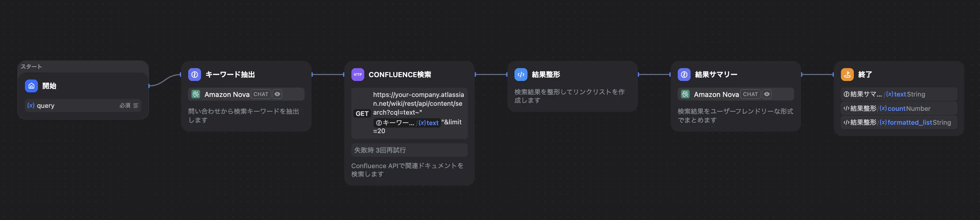Click Amazon Nova model icon in 結果サマリー
Image resolution: width=980 pixels, height=220 pixels.
[685, 94]
